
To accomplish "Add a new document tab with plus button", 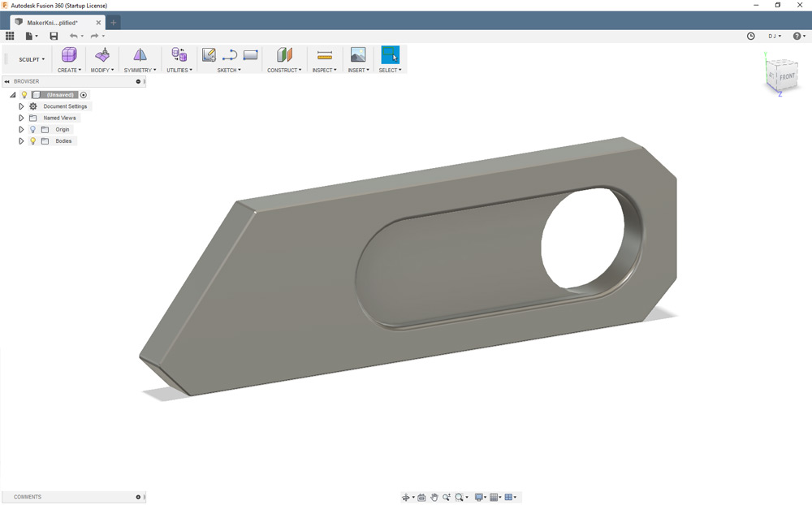I will pyautogui.click(x=114, y=22).
